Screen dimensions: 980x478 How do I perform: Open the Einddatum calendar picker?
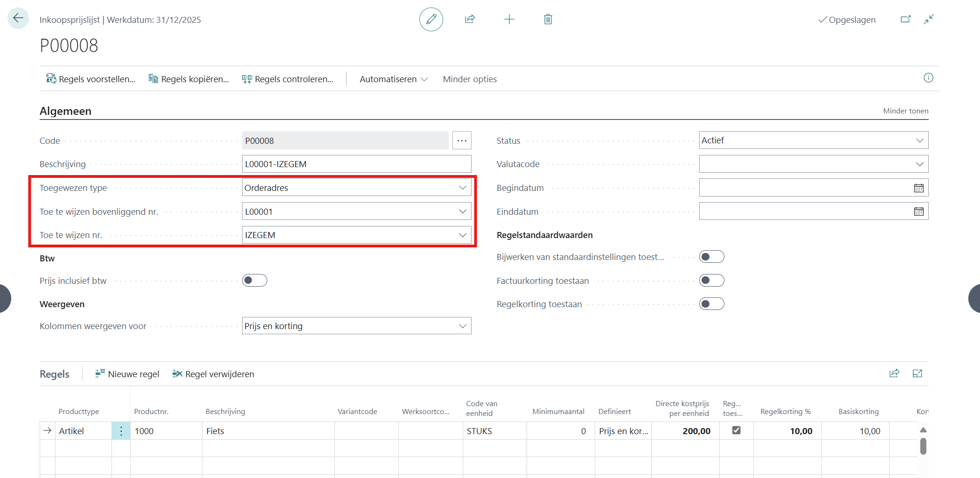pos(918,212)
